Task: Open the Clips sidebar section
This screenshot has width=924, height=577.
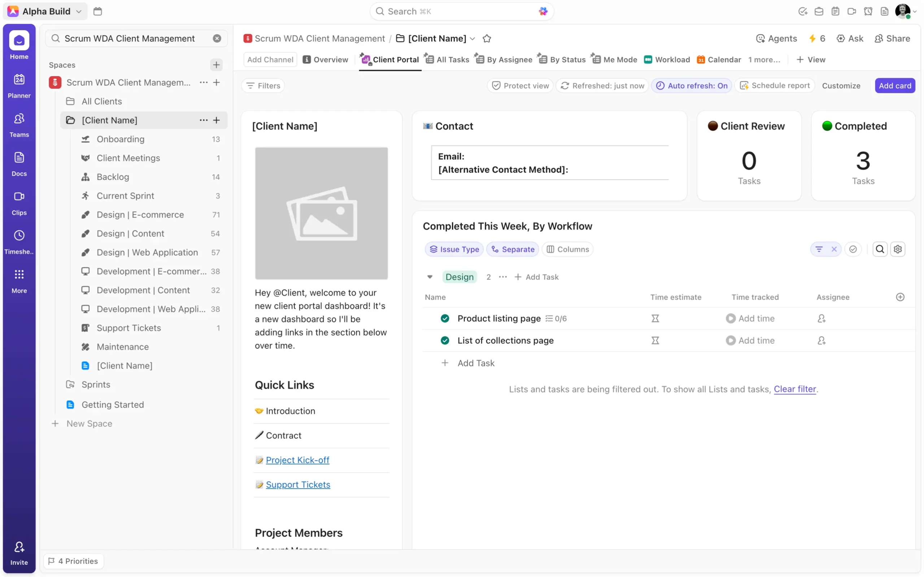Action: point(19,203)
